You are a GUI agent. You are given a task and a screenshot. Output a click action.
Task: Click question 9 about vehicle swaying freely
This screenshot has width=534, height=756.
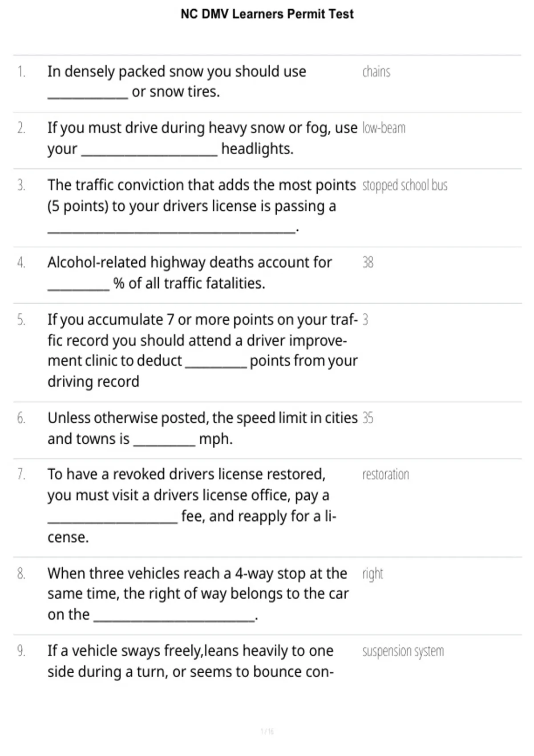pos(190,661)
